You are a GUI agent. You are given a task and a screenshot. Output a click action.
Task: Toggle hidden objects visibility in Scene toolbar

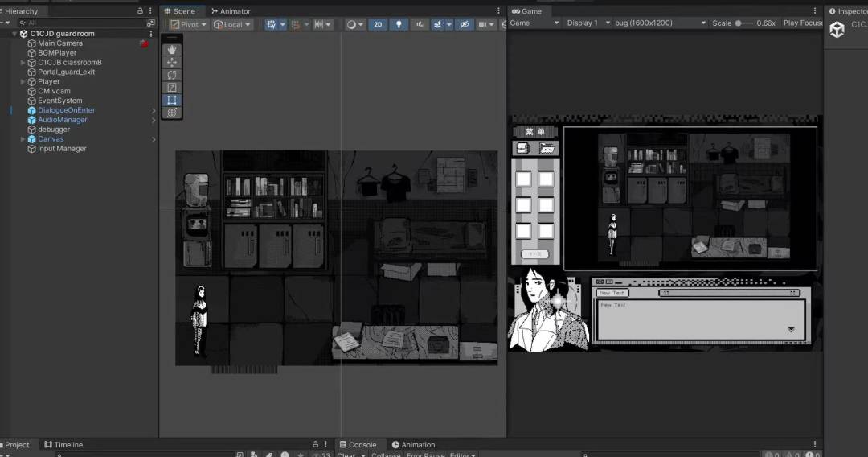tap(464, 25)
